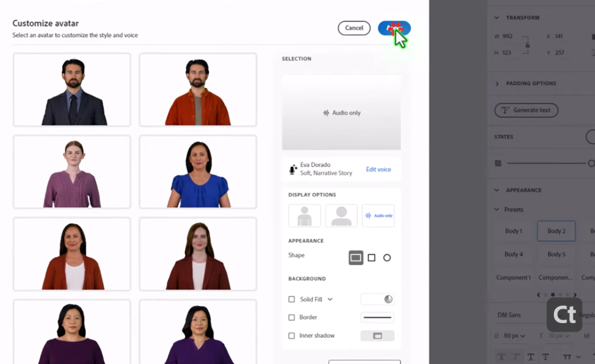
Task: Enable the Solid Fill checkbox
Action: pyautogui.click(x=292, y=300)
